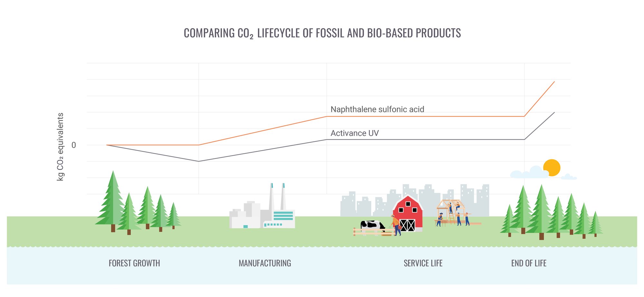Image resolution: width=644 pixels, height=297 pixels.
Task: Click the farmer beside the barn
Action: pyautogui.click(x=395, y=225)
